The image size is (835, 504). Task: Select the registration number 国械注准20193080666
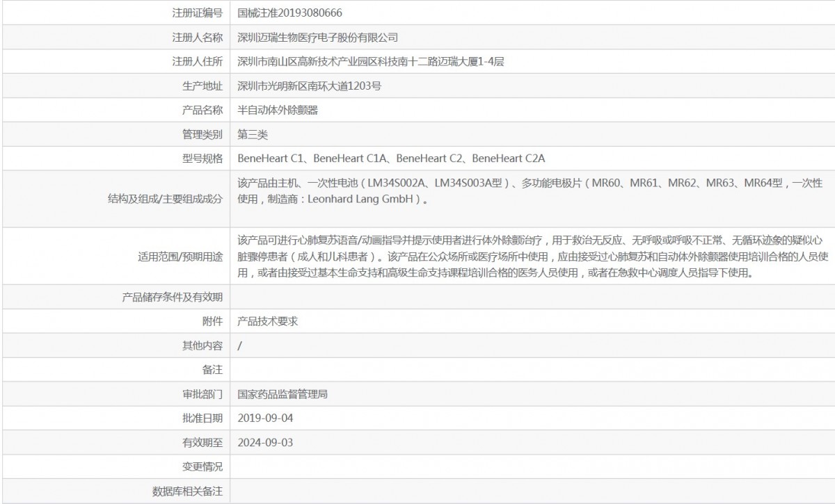(289, 13)
